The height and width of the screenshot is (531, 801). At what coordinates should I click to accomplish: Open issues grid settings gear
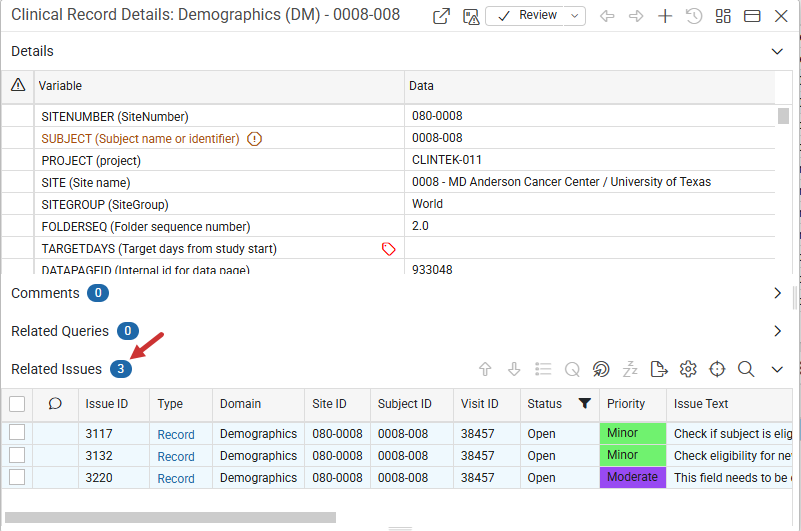tap(688, 369)
